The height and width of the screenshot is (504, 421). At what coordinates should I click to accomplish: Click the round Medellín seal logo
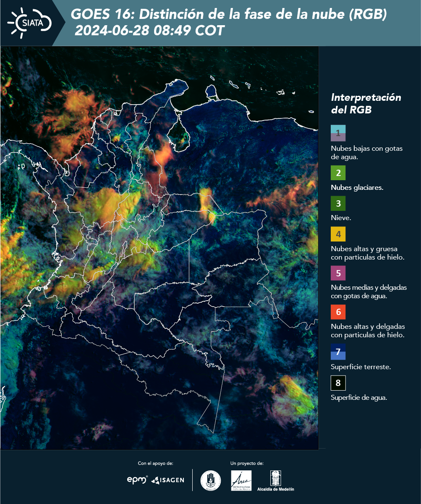click(211, 480)
